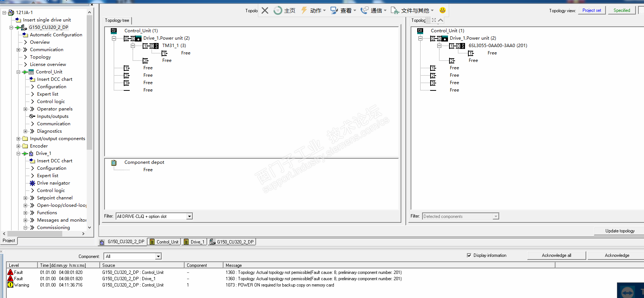The width and height of the screenshot is (644, 298).
Task: Collapse the 121JA-1 project root node
Action: [x=4, y=13]
